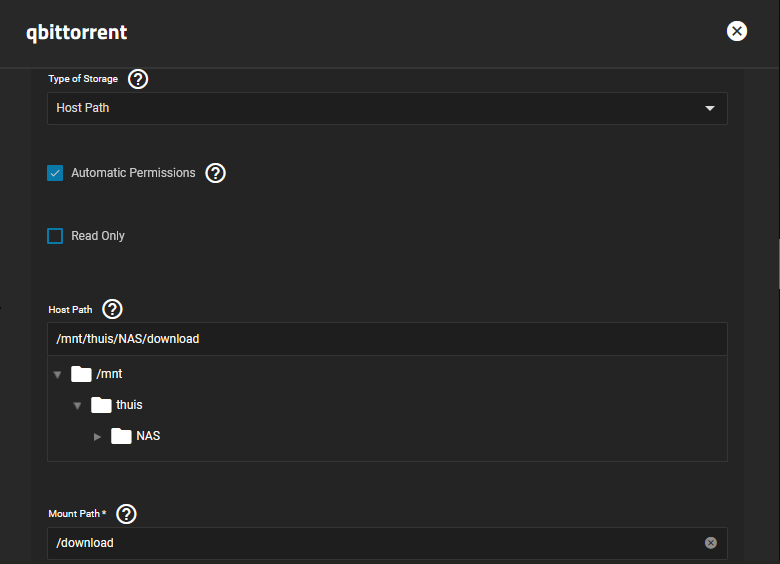780x564 pixels.
Task: Open help for Type of Storage
Action: click(x=138, y=79)
